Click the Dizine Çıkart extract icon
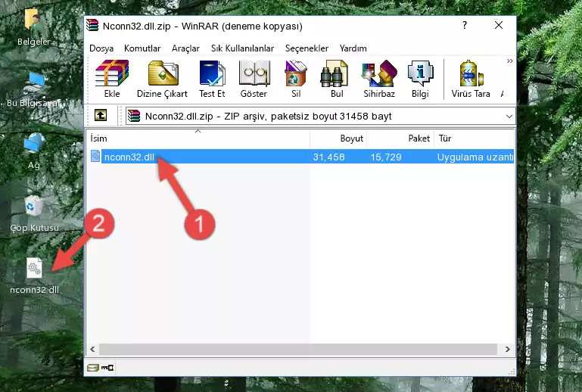Image resolution: width=582 pixels, height=392 pixels. click(x=162, y=79)
